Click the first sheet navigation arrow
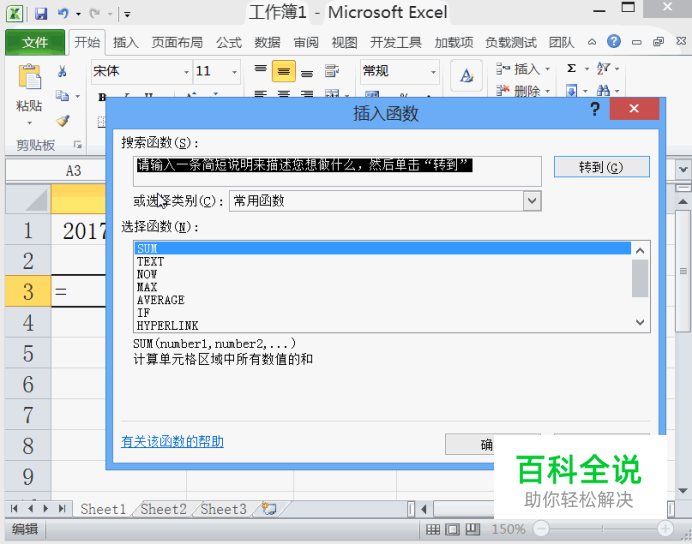This screenshot has height=544, width=692. point(14,509)
